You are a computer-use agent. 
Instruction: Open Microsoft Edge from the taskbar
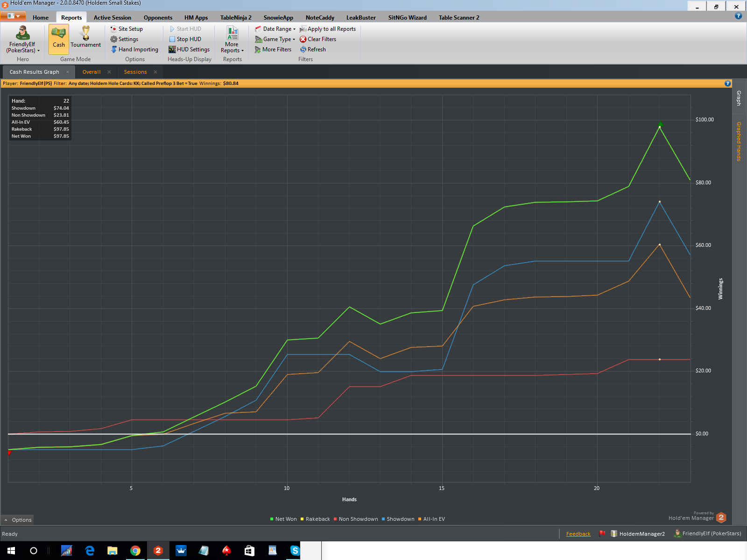click(90, 551)
